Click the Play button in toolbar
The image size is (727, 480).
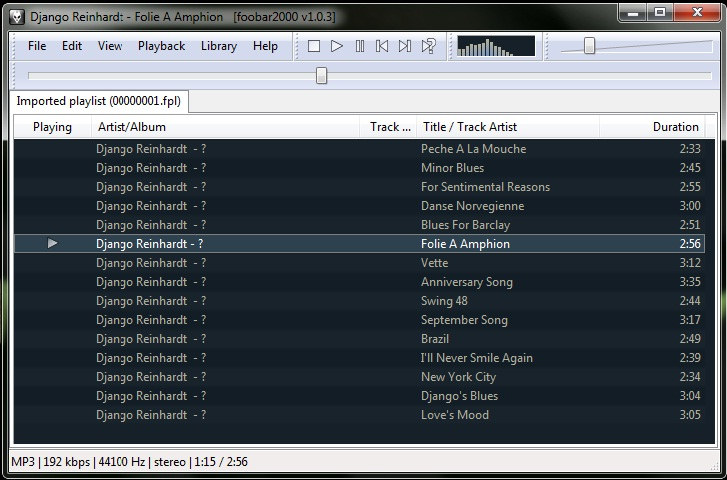[337, 46]
